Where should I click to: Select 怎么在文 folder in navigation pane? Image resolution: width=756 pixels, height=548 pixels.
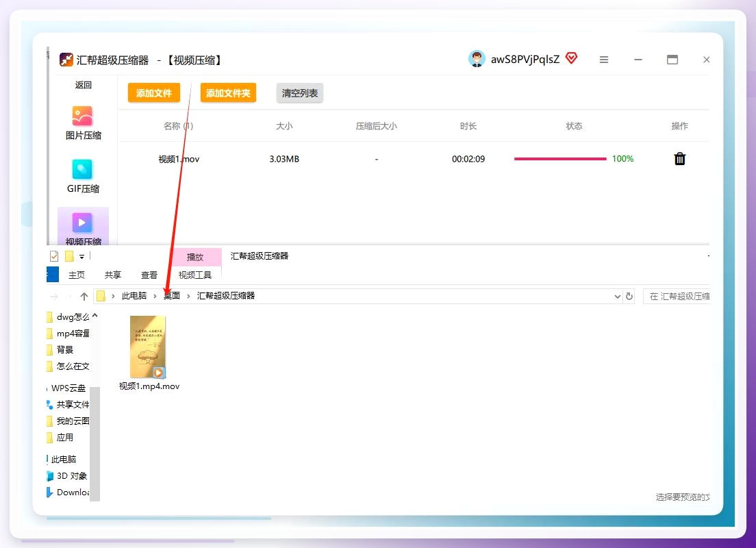click(68, 366)
